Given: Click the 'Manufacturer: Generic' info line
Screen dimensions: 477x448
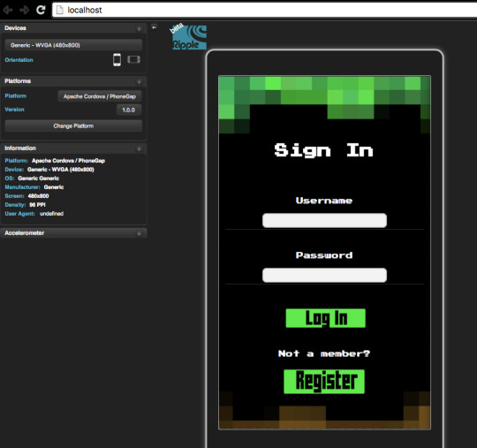Looking at the screenshot, I should point(34,187).
